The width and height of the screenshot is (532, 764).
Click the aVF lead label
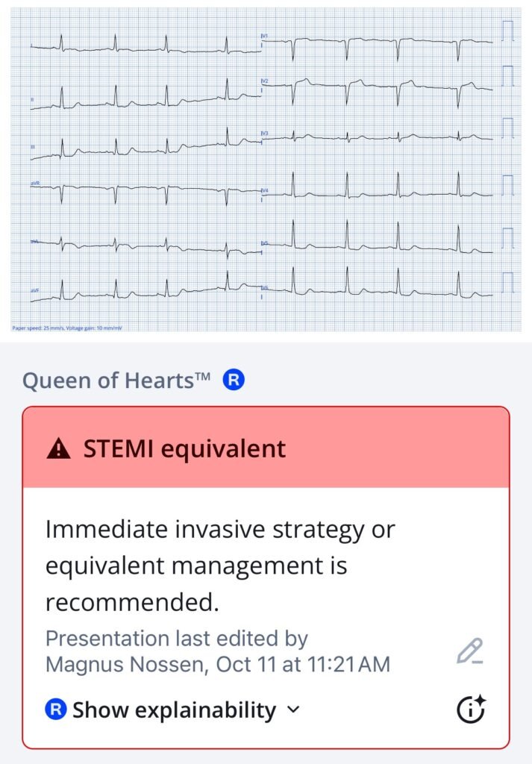tap(35, 289)
